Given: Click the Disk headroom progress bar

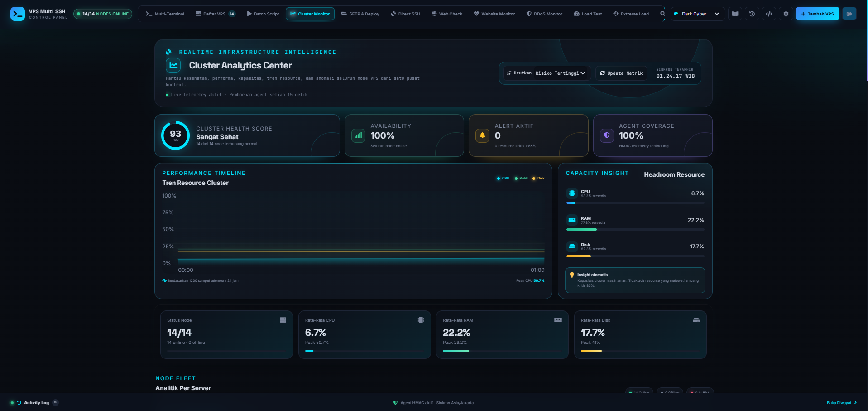Looking at the screenshot, I should point(635,256).
